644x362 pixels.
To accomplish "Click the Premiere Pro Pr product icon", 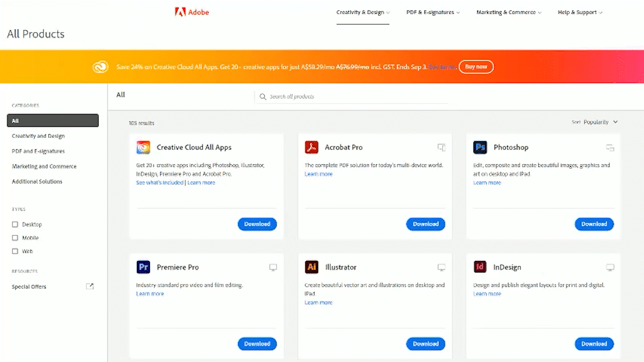I will (143, 267).
